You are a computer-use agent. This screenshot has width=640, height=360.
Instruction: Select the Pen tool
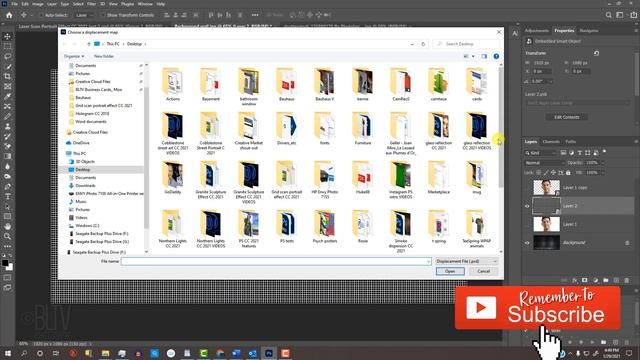point(7,186)
